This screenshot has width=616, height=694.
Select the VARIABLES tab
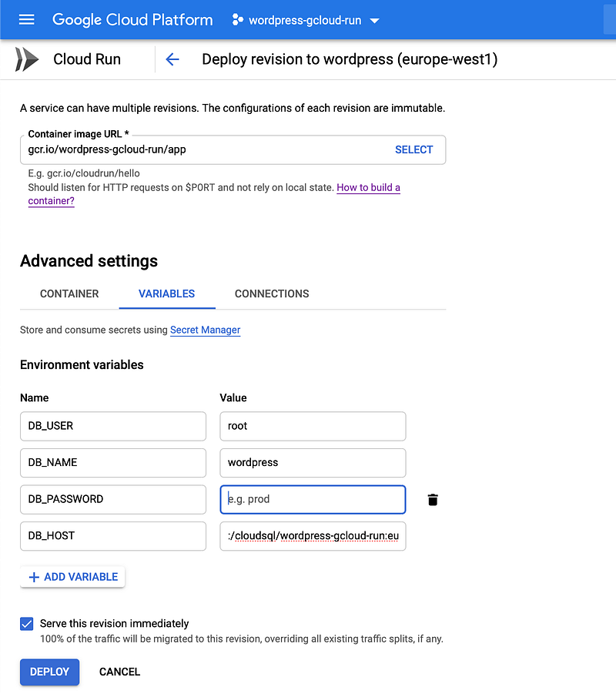167,294
